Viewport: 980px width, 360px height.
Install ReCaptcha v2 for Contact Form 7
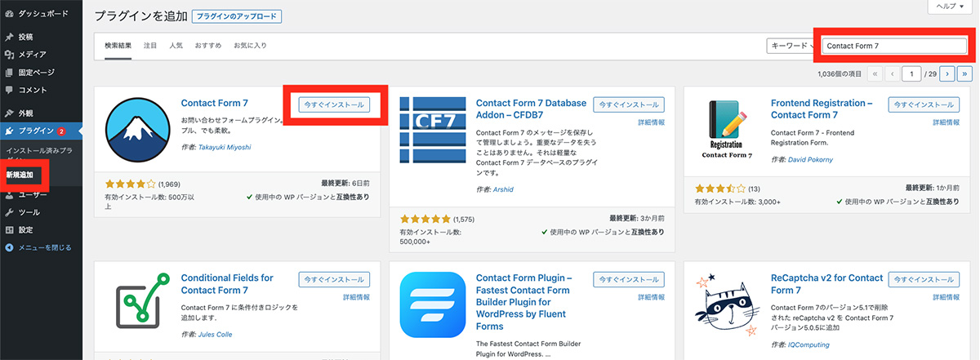click(924, 279)
